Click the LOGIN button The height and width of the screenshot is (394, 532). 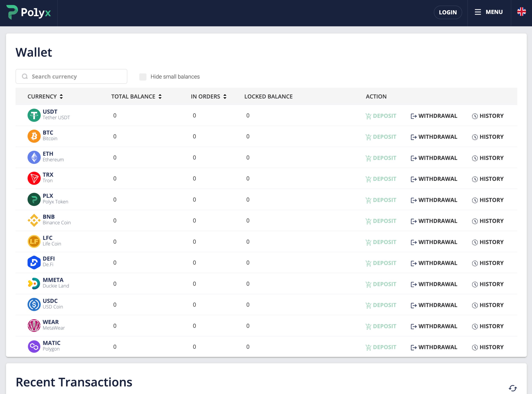click(448, 12)
